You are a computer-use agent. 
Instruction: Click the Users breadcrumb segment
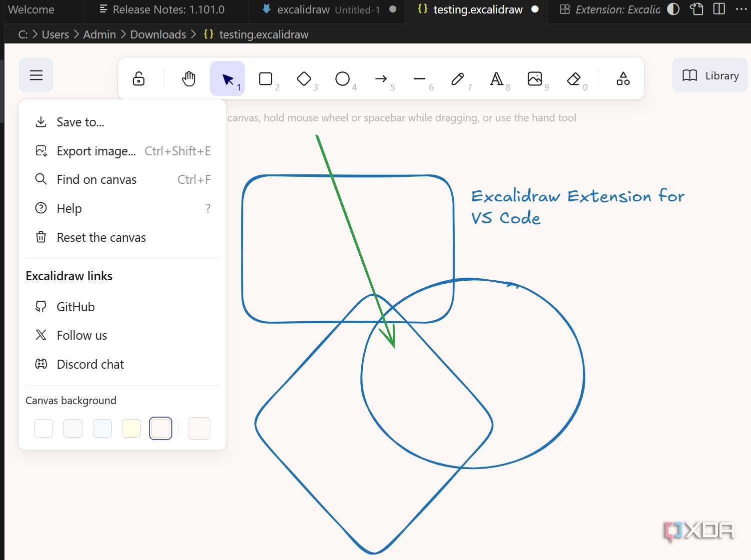55,34
